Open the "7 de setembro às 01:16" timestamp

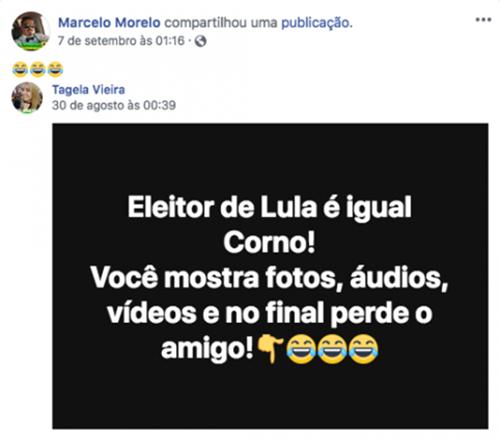(x=121, y=41)
